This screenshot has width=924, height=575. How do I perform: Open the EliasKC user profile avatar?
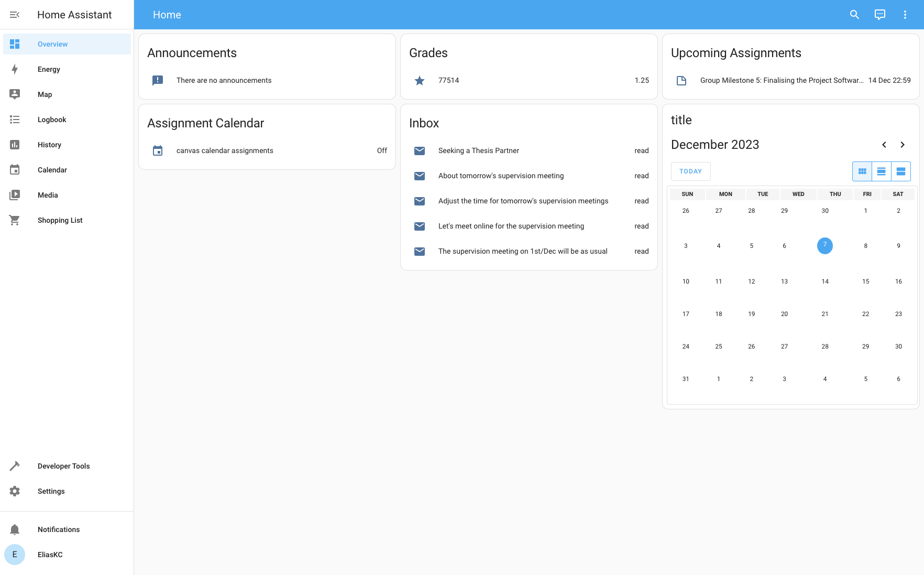(x=15, y=555)
